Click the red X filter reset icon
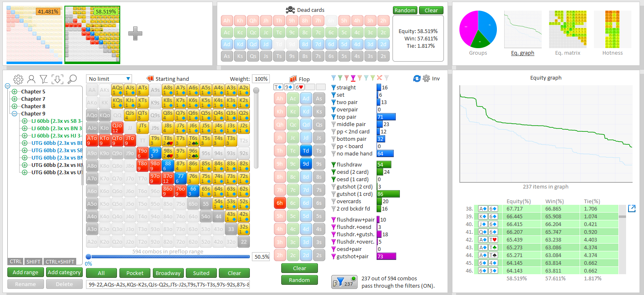The width and height of the screenshot is (644, 295). point(379,78)
